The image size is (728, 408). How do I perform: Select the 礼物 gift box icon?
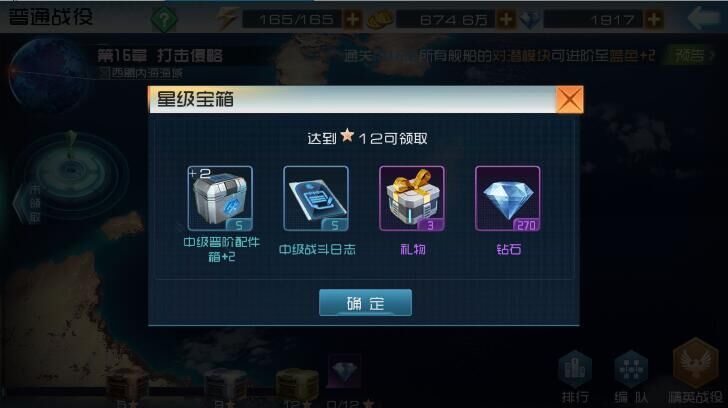click(412, 198)
